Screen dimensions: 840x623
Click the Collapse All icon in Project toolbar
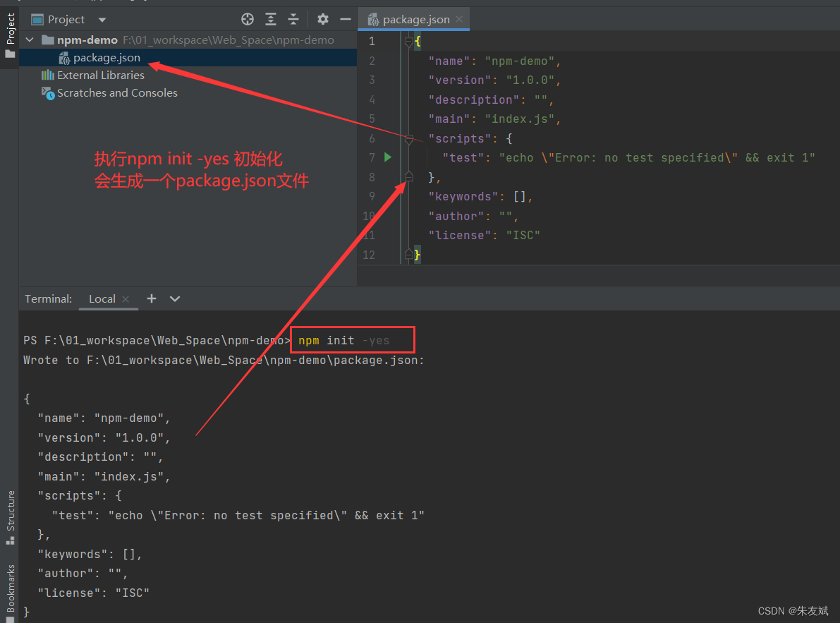coord(293,19)
